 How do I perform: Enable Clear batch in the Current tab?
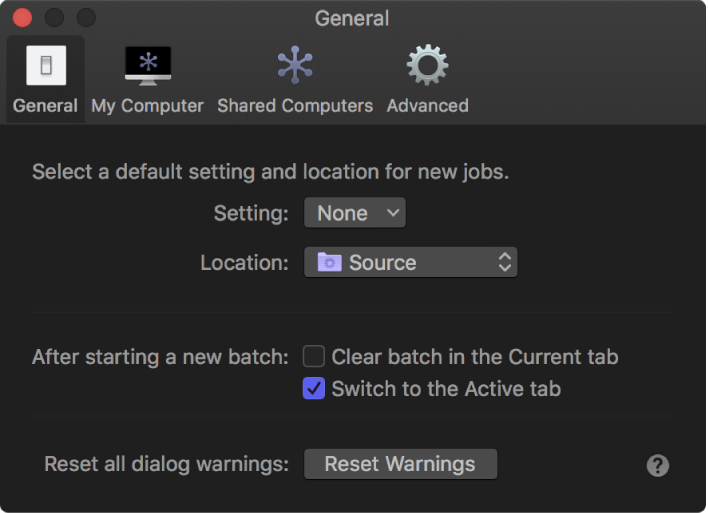[x=314, y=356]
